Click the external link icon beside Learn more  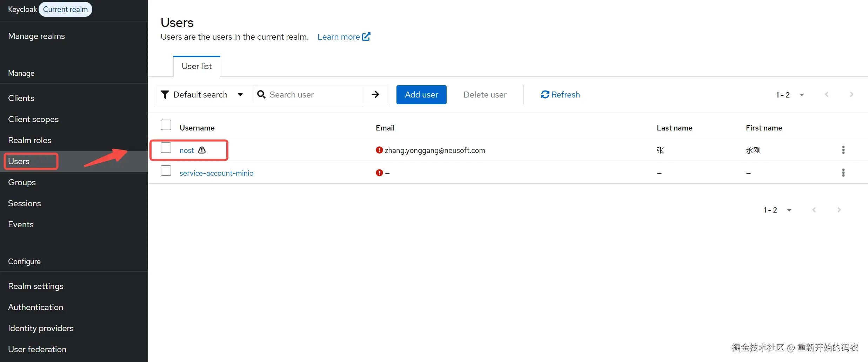pyautogui.click(x=366, y=36)
